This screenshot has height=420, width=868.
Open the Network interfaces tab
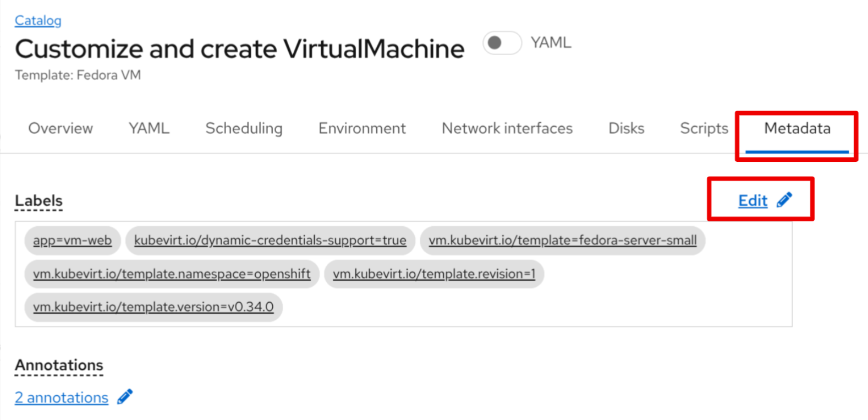pyautogui.click(x=507, y=128)
